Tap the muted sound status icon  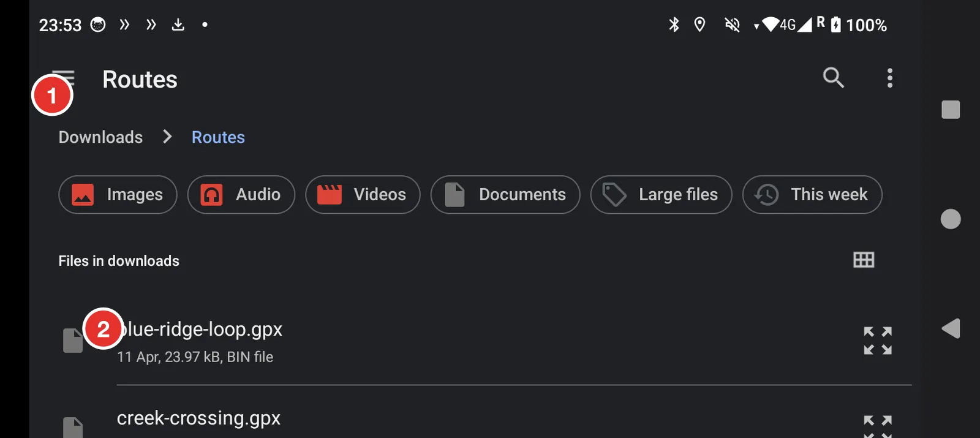732,25
